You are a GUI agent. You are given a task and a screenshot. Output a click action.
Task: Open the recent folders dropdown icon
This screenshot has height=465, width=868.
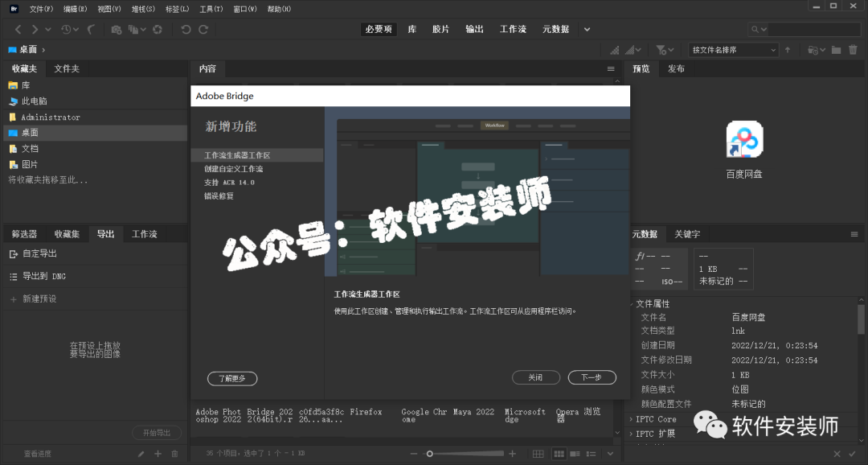(x=817, y=50)
